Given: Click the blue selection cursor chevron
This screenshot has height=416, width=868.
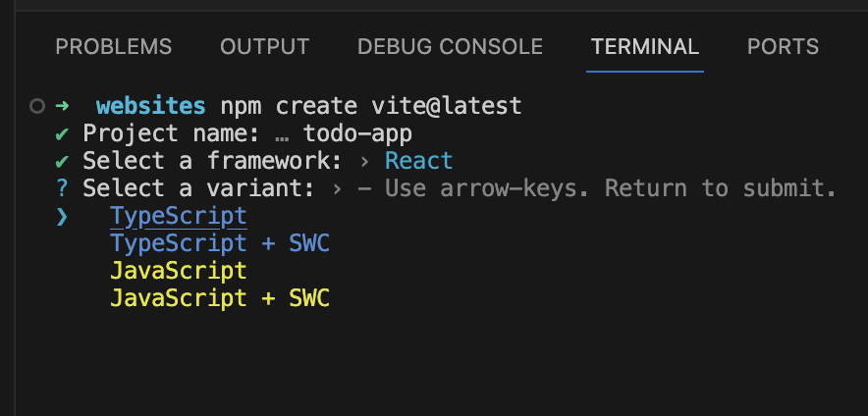Looking at the screenshot, I should pos(62,216).
